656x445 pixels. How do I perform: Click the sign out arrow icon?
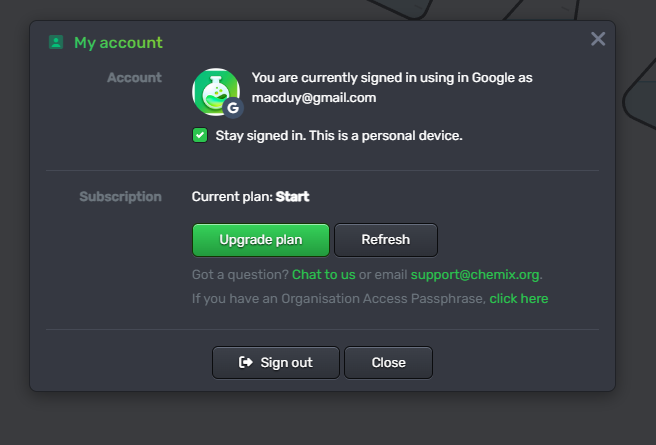pos(246,362)
